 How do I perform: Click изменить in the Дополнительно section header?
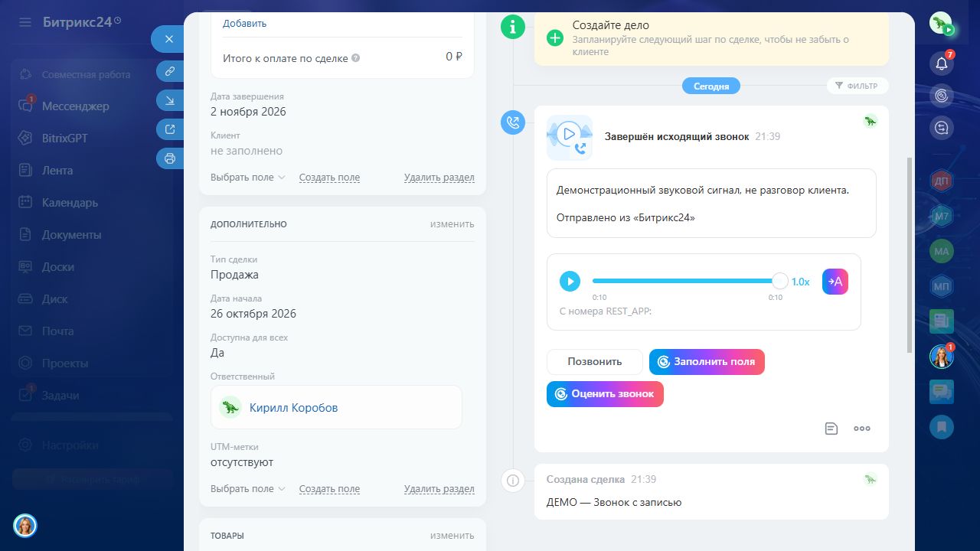click(452, 224)
